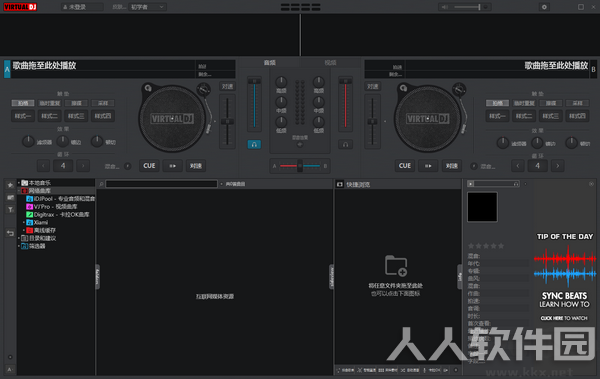Click the undo arrow sidebar icon
This screenshot has height=379, width=600.
click(x=10, y=233)
